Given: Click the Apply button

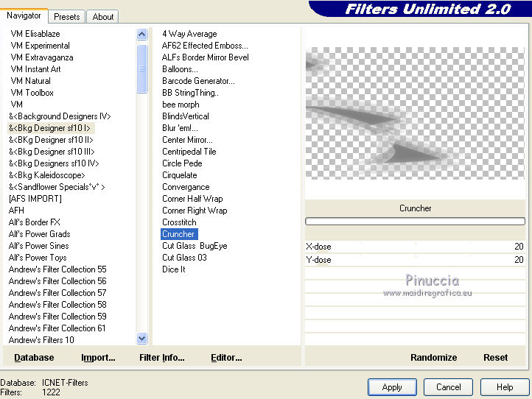Looking at the screenshot, I should pyautogui.click(x=392, y=387).
